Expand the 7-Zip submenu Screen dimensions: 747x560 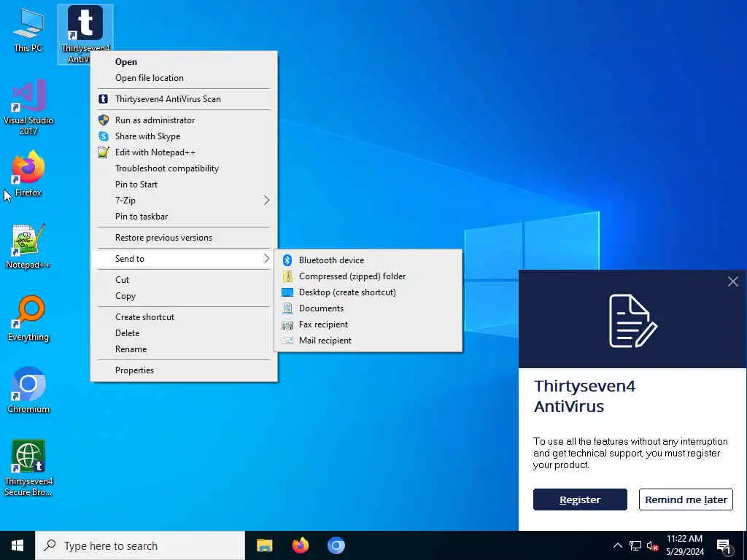click(266, 201)
